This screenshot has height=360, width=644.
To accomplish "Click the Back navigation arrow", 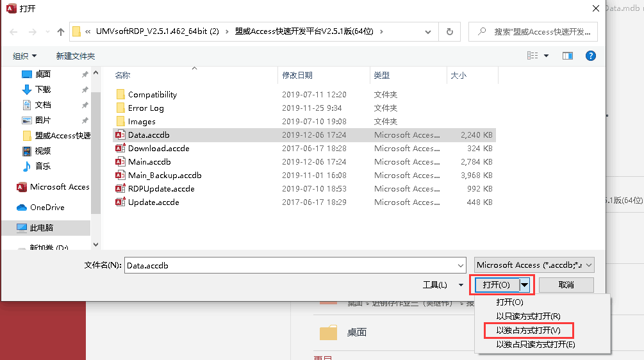I will [13, 31].
